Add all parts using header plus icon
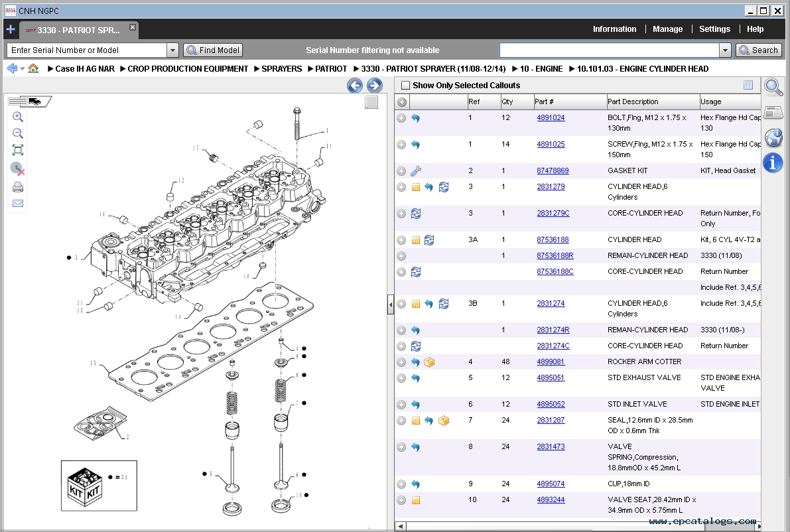Image resolution: width=790 pixels, height=532 pixels. (401, 102)
